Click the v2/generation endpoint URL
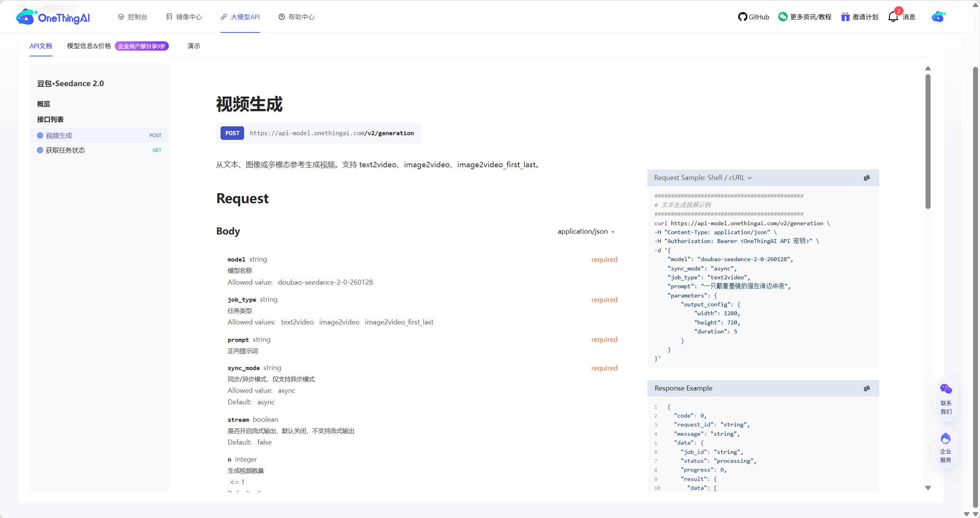980x518 pixels. pos(332,133)
